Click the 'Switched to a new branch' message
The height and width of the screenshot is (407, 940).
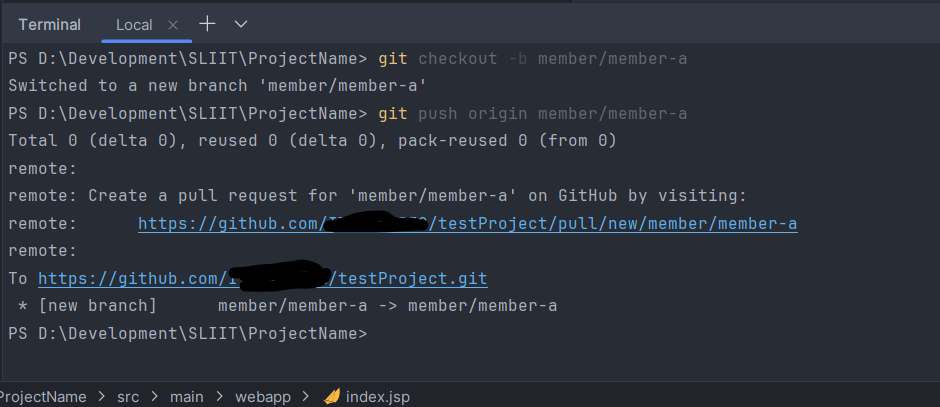click(x=217, y=86)
